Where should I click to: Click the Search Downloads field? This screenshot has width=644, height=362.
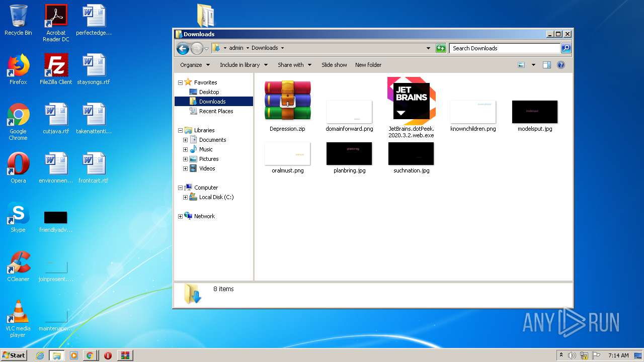click(x=505, y=48)
